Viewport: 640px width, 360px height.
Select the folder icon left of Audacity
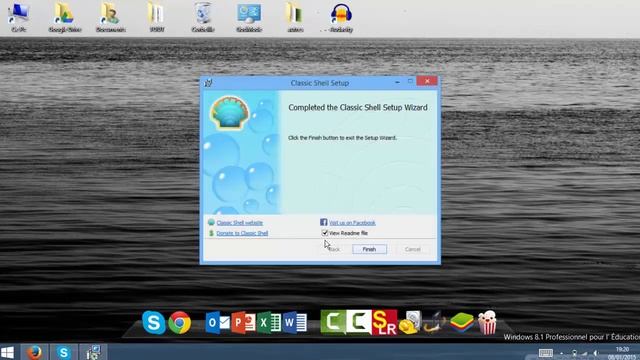click(295, 18)
